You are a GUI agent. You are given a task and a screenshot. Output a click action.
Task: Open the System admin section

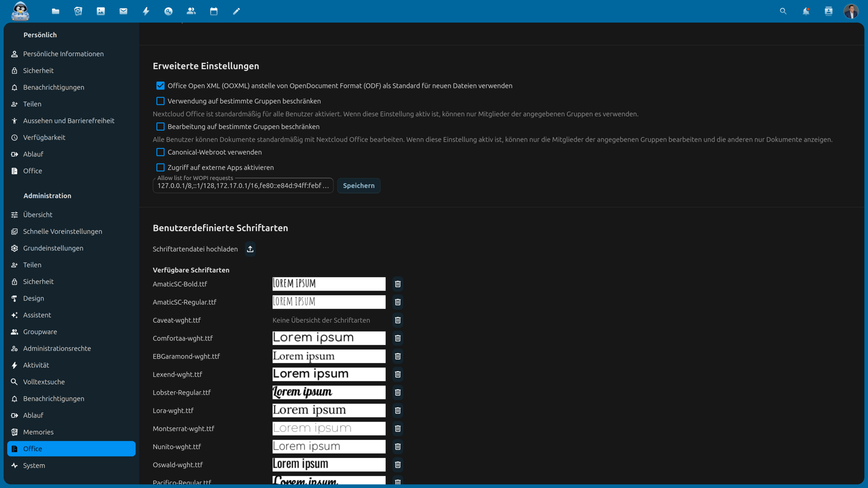point(34,465)
